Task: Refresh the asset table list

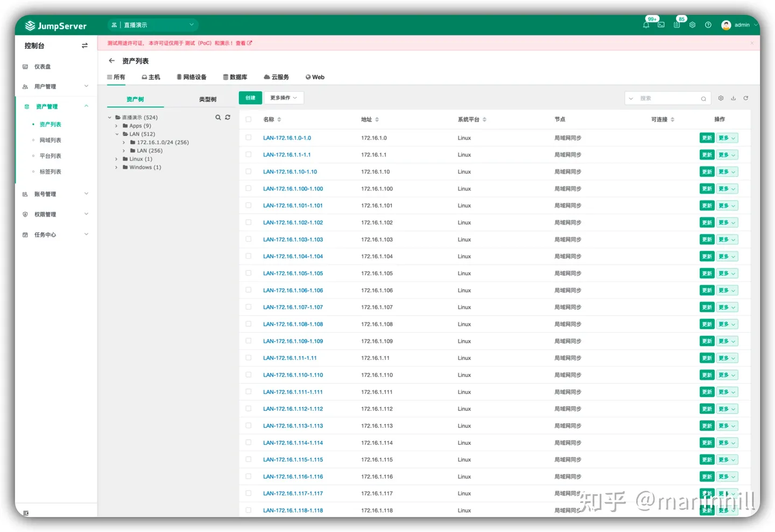Action: (746, 98)
